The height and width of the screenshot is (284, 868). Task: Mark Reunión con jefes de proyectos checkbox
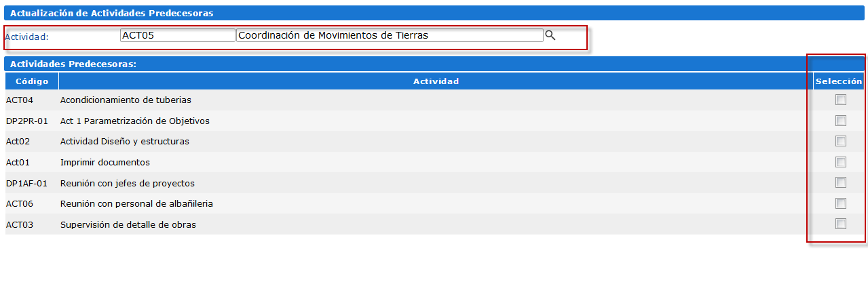click(x=841, y=183)
